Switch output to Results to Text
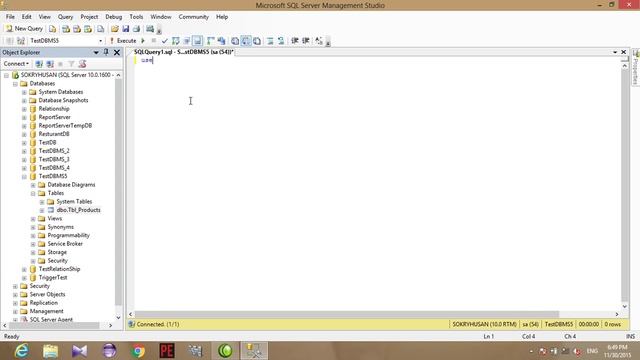Viewport: 640px width, 360px height. [x=235, y=41]
